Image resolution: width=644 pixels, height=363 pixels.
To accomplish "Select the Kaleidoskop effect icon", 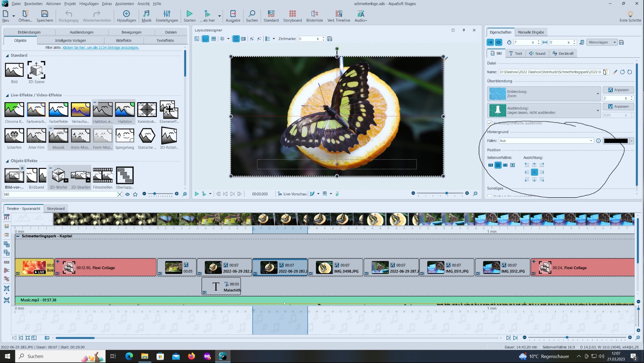I will (147, 110).
